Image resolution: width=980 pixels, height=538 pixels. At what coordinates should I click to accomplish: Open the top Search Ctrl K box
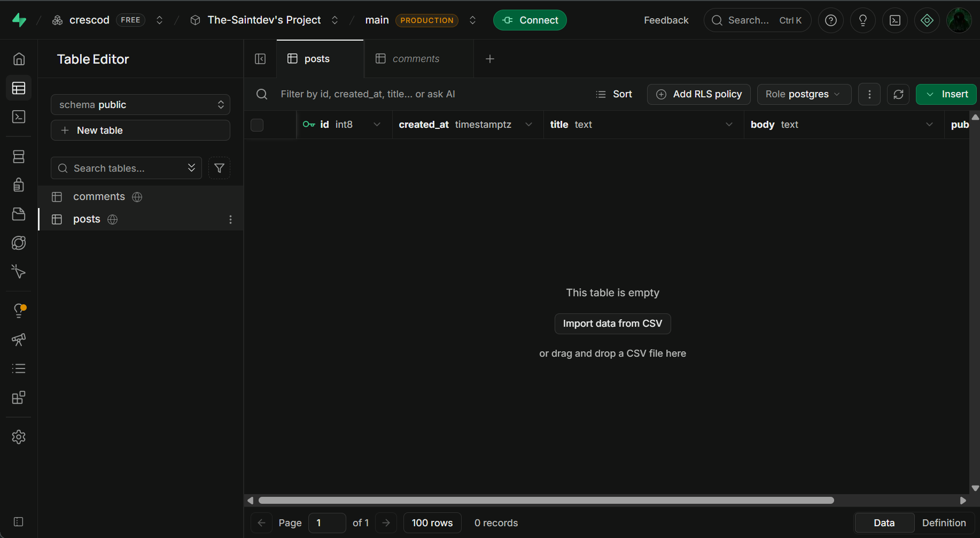point(758,20)
